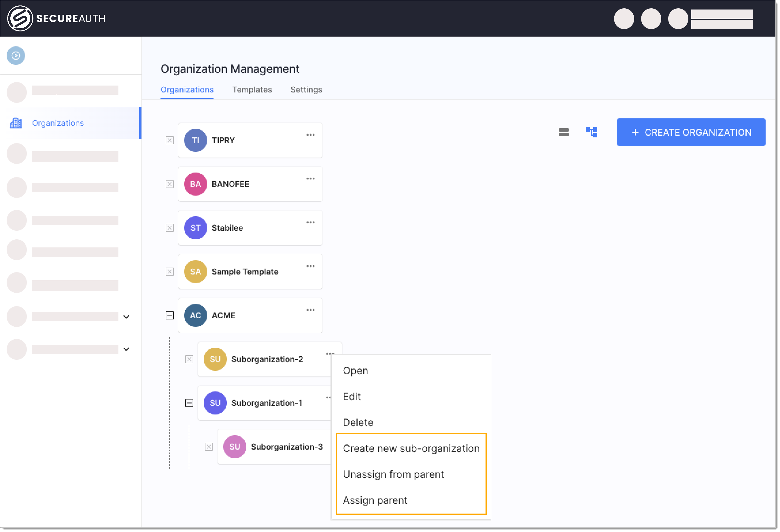Click the tree box beside TIPRY

point(169,140)
